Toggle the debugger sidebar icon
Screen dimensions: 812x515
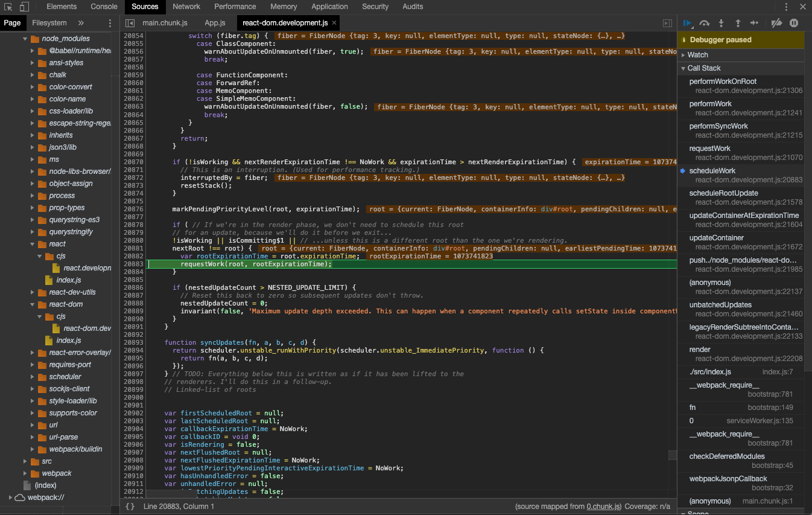[667, 23]
